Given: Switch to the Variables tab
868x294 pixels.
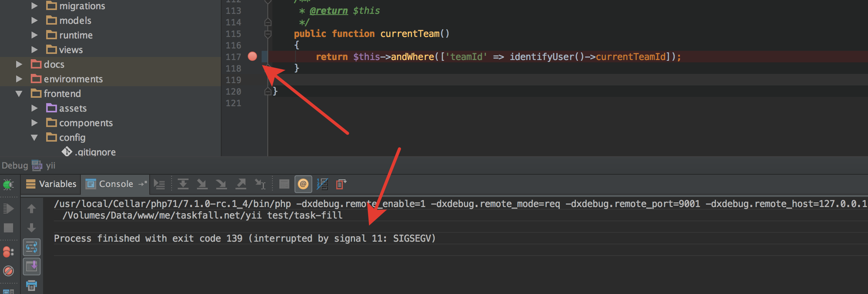Looking at the screenshot, I should pos(51,184).
